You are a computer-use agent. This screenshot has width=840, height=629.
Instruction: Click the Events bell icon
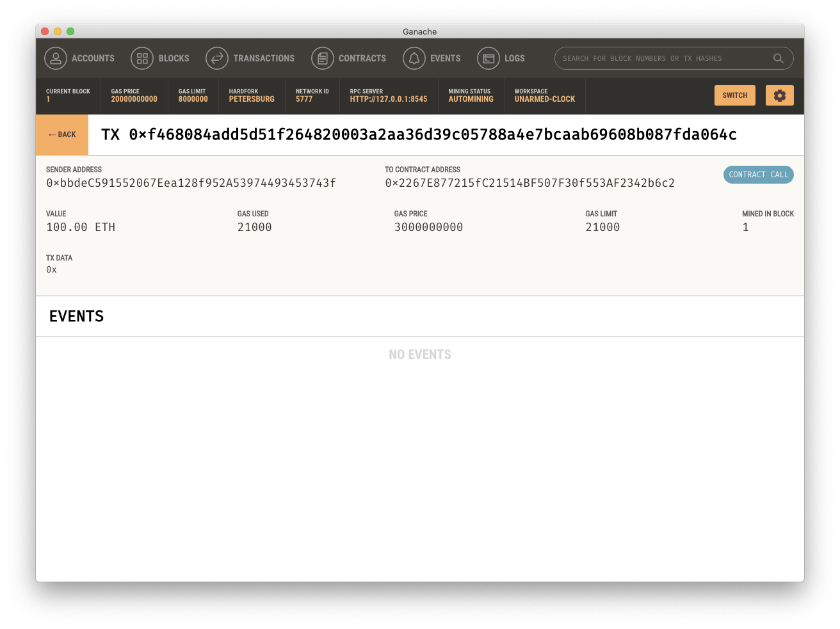(414, 58)
